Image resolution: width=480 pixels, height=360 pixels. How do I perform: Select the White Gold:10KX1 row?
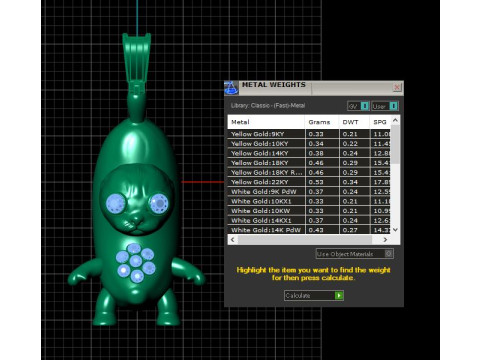309,201
